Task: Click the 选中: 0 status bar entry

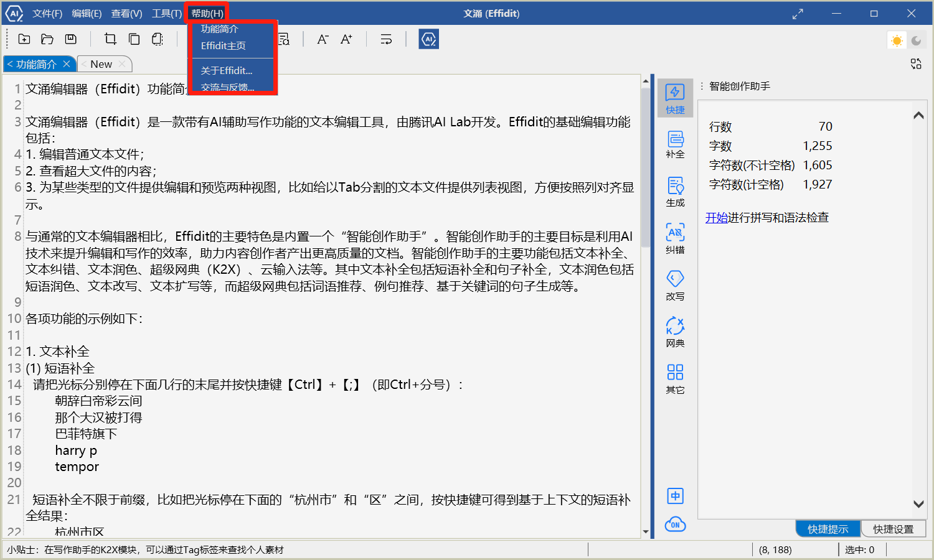Action: click(859, 549)
